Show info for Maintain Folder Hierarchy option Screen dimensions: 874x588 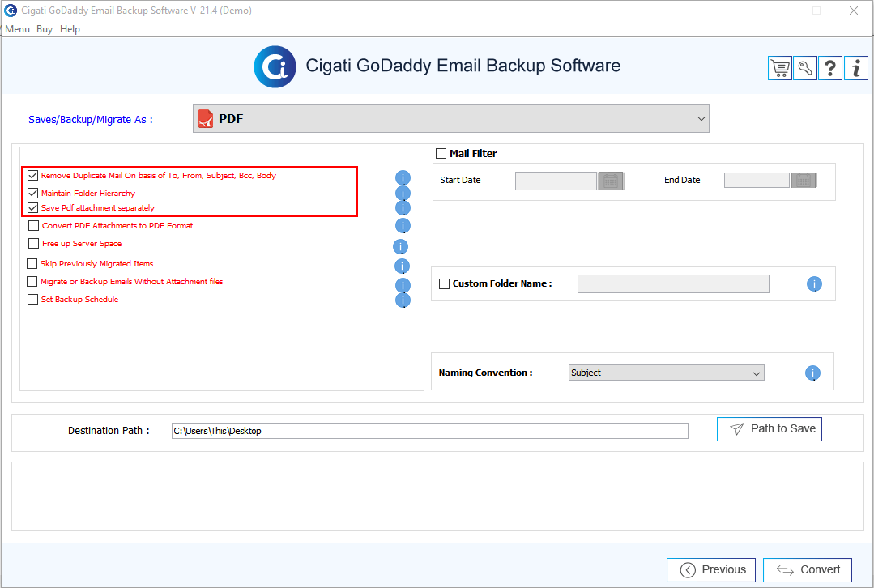click(x=403, y=193)
